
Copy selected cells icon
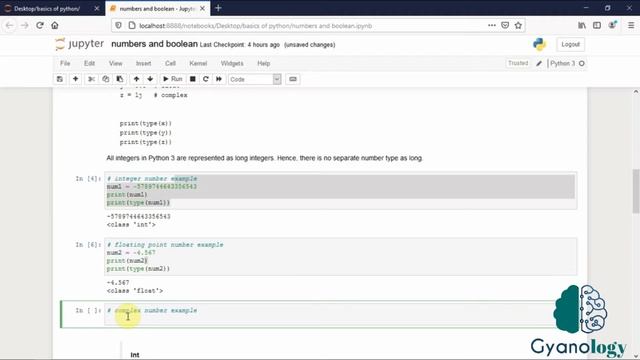pyautogui.click(x=106, y=79)
